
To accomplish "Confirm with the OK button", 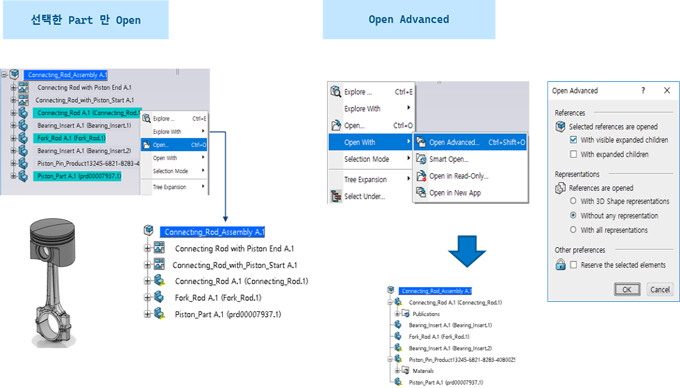I will click(x=627, y=289).
